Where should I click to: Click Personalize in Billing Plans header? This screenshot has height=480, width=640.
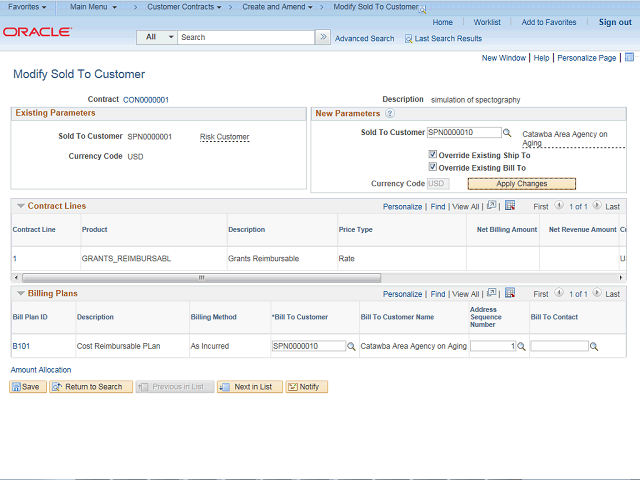coord(402,294)
